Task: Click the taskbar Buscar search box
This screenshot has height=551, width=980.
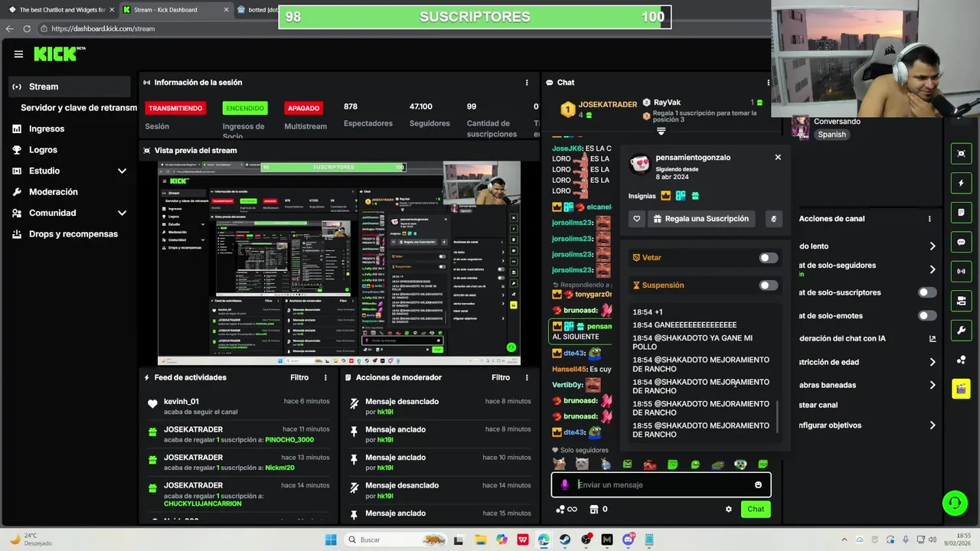Action: 395,540
